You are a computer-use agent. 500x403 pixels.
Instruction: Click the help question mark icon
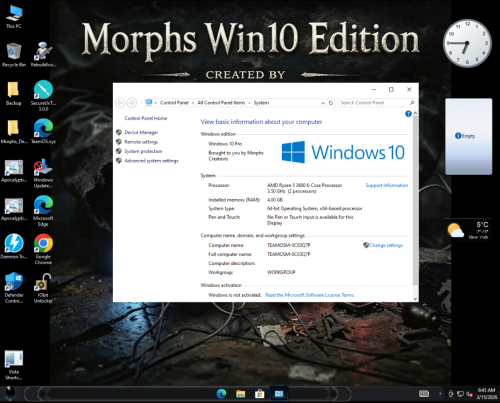click(408, 114)
